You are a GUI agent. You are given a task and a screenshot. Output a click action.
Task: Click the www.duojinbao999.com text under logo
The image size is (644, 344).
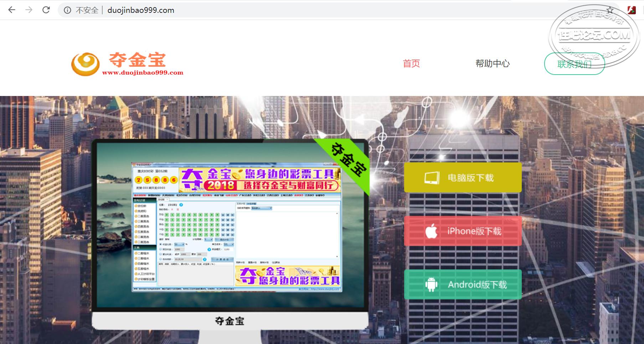coord(143,73)
